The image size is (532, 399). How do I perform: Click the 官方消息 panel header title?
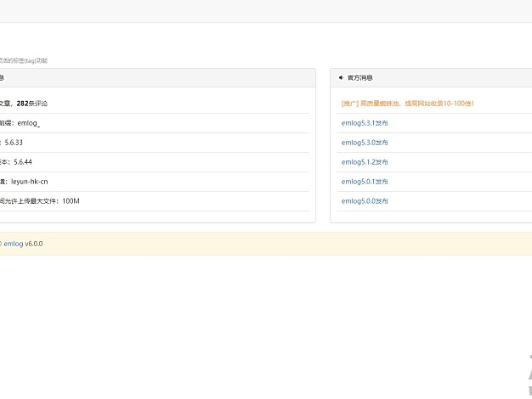[x=360, y=77]
